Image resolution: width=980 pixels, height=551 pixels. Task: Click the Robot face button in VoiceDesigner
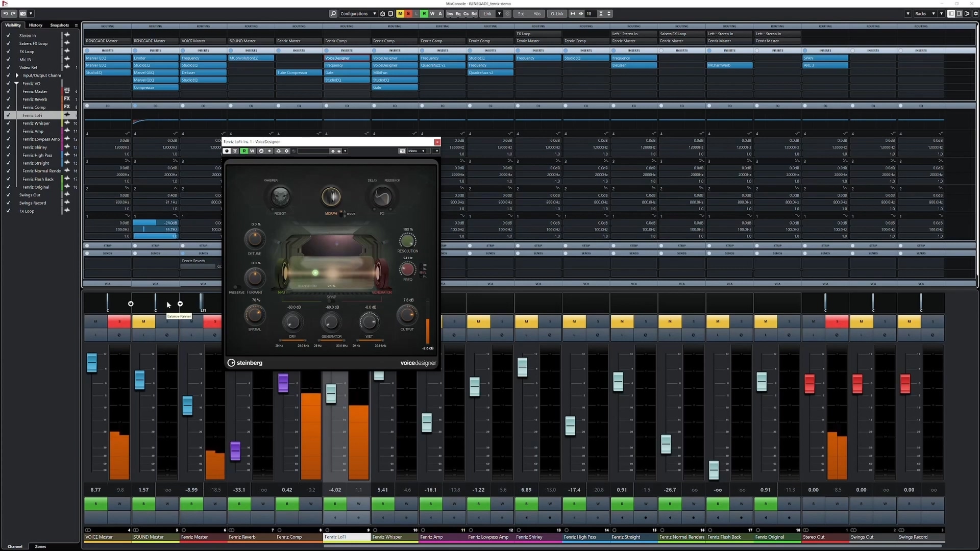280,196
